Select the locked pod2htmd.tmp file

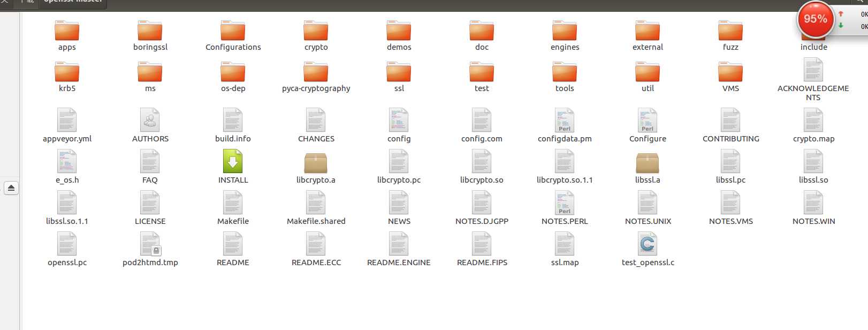[150, 244]
